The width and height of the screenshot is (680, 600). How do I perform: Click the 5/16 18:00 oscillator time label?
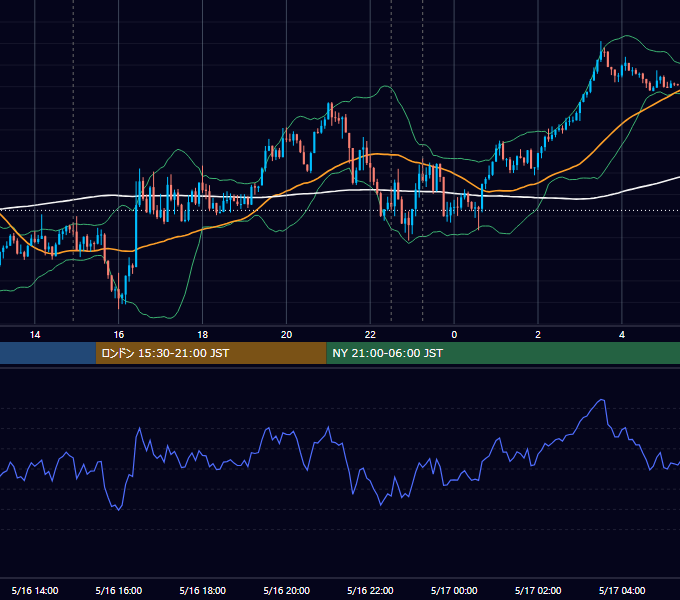pos(203,590)
